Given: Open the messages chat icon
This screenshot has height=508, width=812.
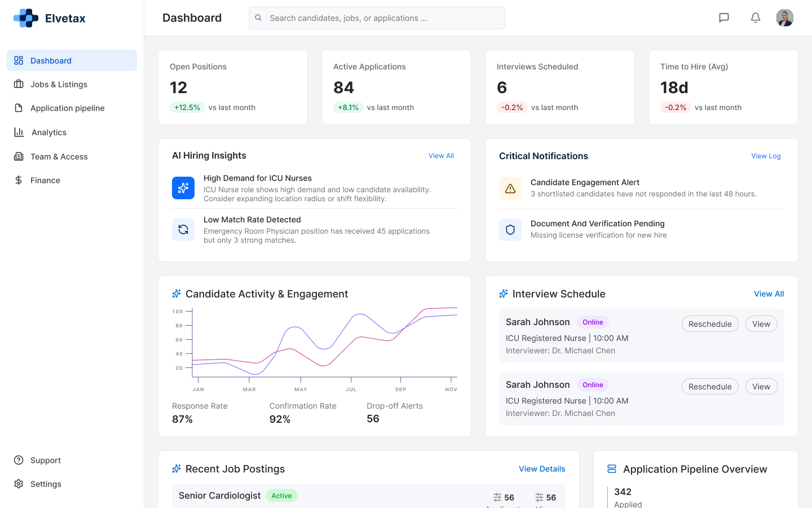Looking at the screenshot, I should (724, 18).
